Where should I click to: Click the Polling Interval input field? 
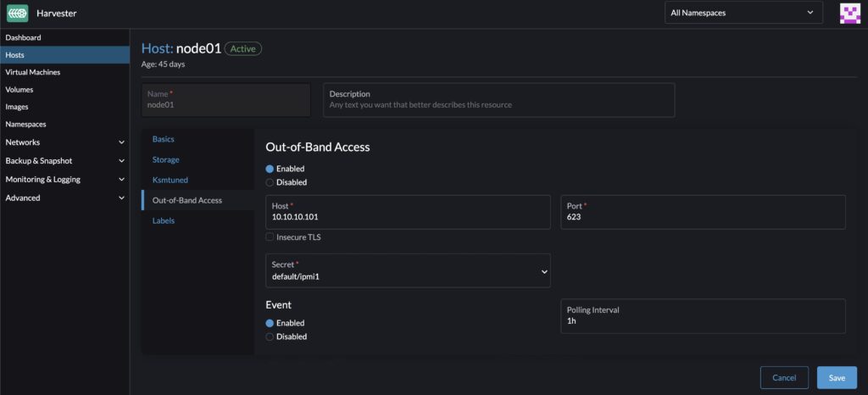coord(703,322)
